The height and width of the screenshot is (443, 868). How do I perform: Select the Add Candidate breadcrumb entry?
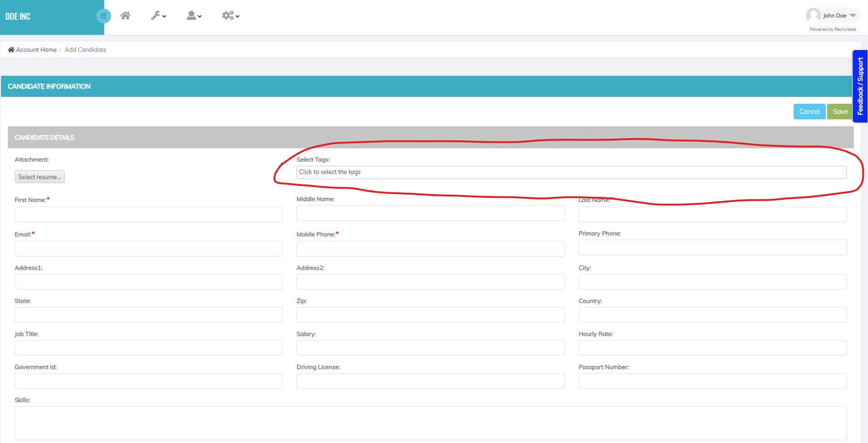(x=85, y=49)
